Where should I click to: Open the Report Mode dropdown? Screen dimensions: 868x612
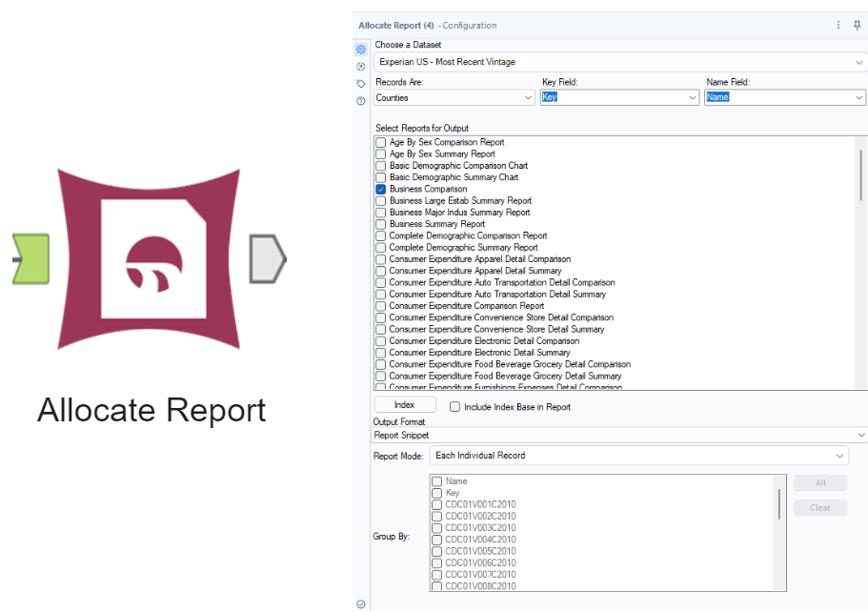[638, 456]
